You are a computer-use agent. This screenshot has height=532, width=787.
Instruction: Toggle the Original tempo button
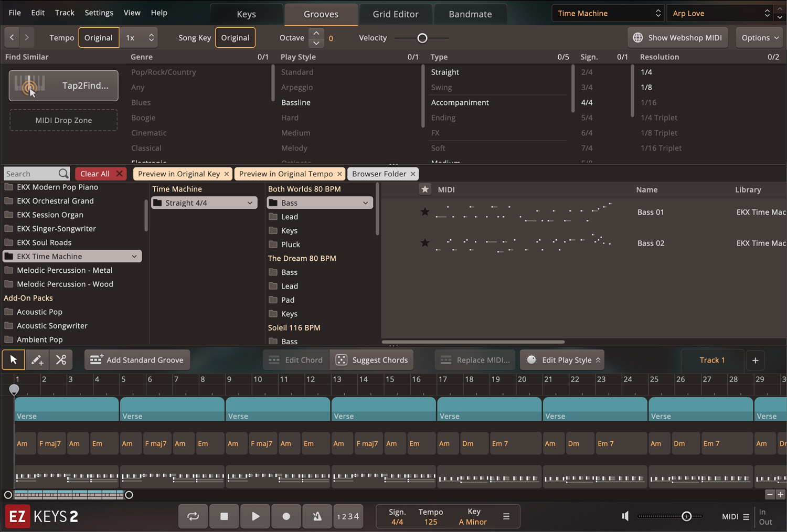point(99,38)
